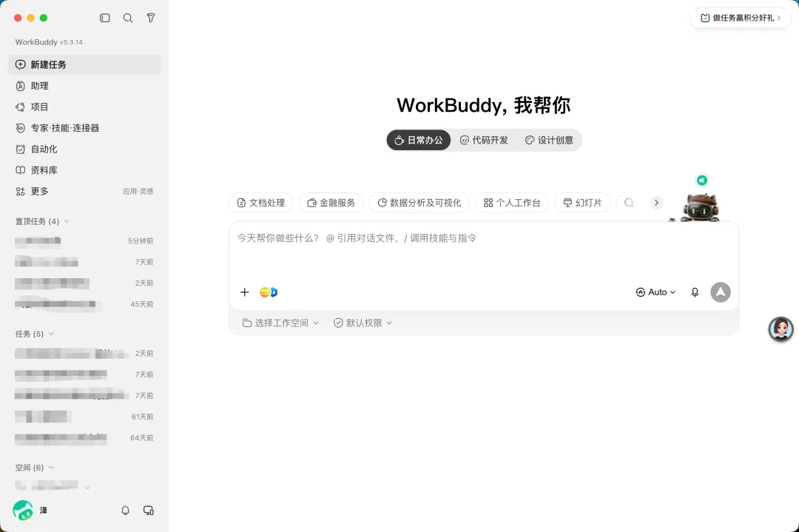The height and width of the screenshot is (532, 799).
Task: Switch to the 代码开发 tab
Action: coord(484,140)
